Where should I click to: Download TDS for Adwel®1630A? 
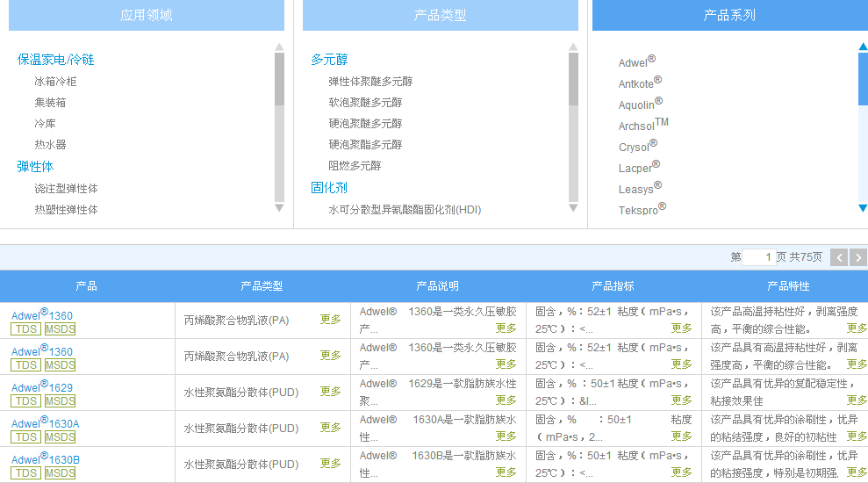tap(26, 437)
